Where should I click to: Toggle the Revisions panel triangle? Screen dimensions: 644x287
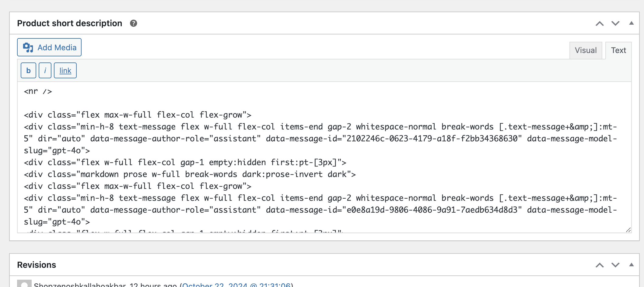click(632, 265)
